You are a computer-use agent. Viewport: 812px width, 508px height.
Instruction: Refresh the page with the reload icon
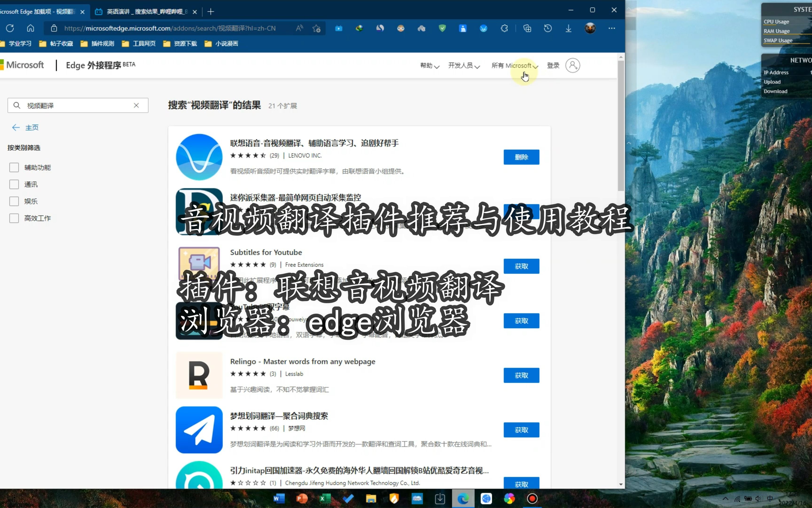click(10, 28)
